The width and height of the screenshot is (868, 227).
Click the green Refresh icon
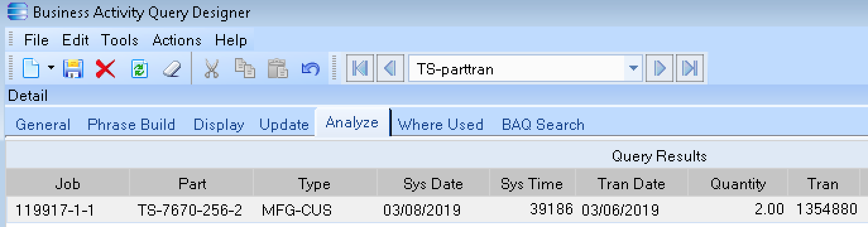140,69
